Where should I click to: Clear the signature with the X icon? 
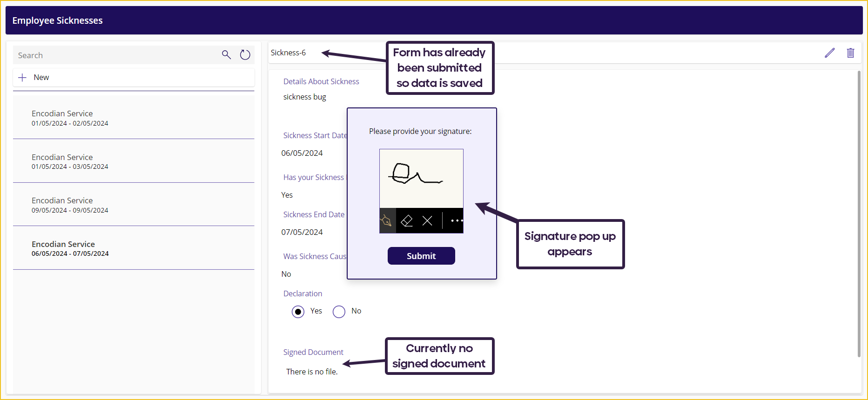(427, 220)
